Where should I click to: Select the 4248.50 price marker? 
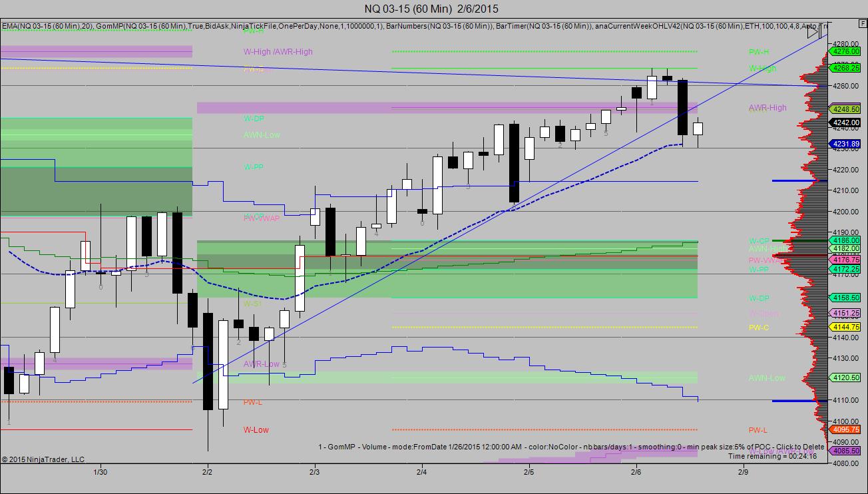pyautogui.click(x=845, y=109)
